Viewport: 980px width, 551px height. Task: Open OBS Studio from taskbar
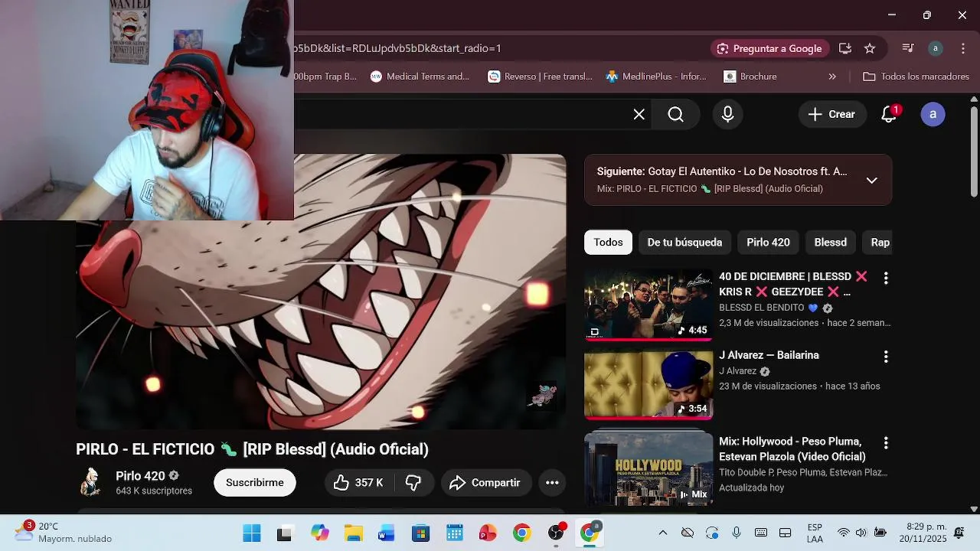[x=557, y=533]
